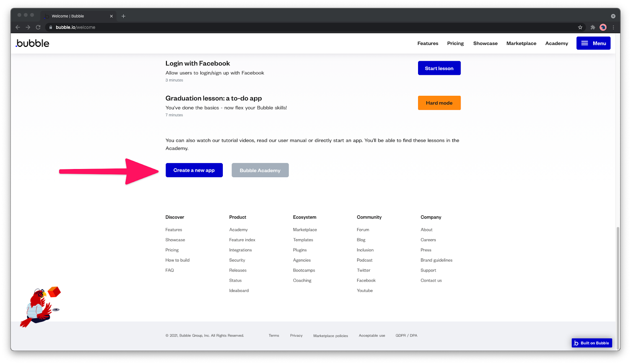Open Releases footer link
The image size is (631, 364).
coord(238,270)
